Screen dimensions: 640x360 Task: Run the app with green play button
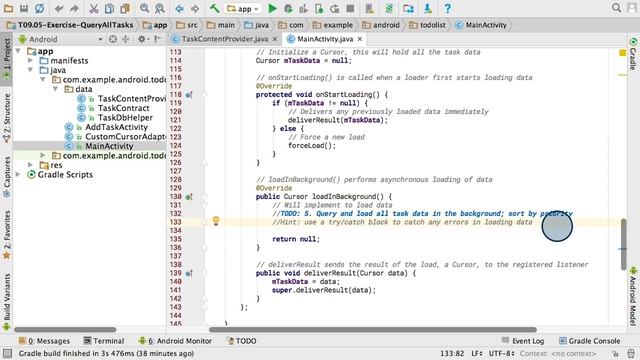coord(272,9)
